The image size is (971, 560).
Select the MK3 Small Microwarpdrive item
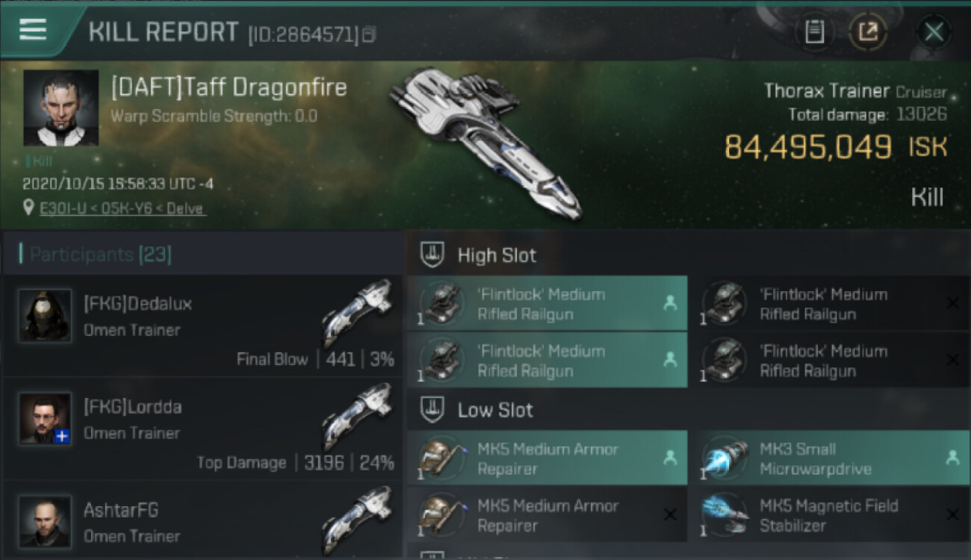click(830, 458)
